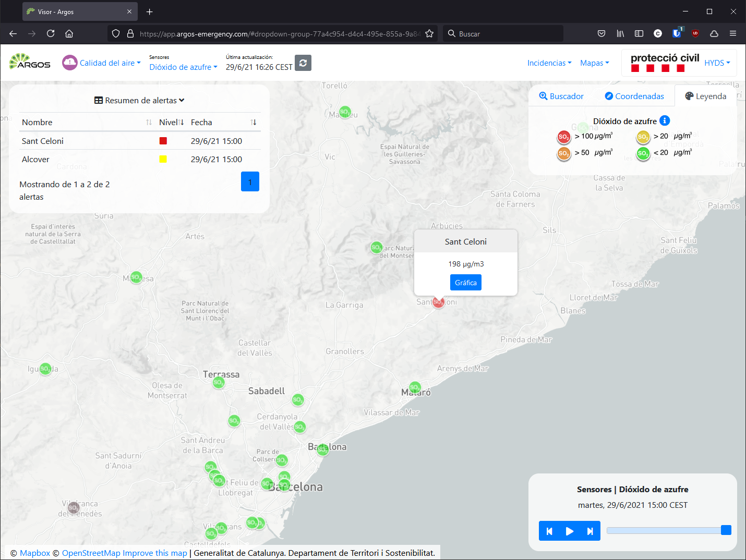Switch to the Buscador tab
Viewport: 746px width, 560px height.
561,96
